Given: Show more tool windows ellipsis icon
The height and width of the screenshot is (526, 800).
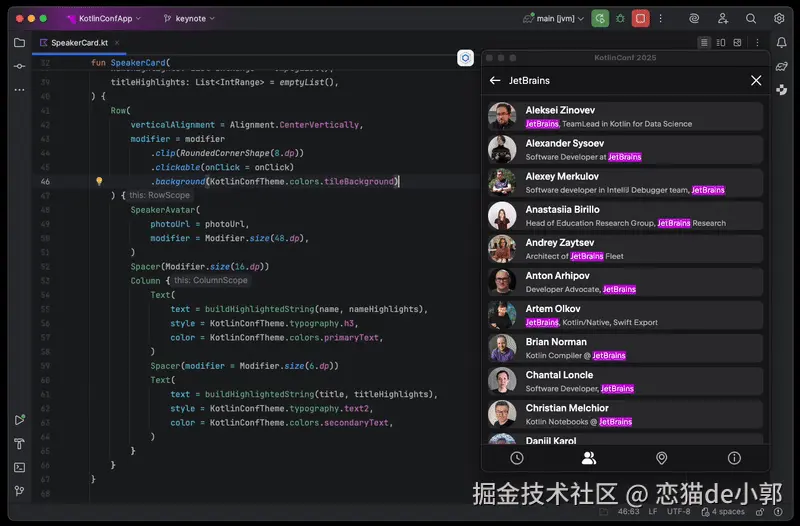Looking at the screenshot, I should pyautogui.click(x=19, y=90).
